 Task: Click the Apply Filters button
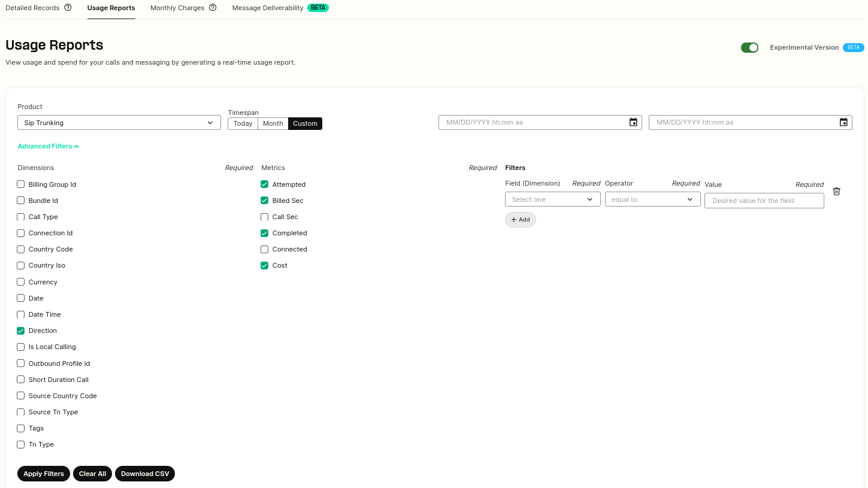click(x=44, y=474)
